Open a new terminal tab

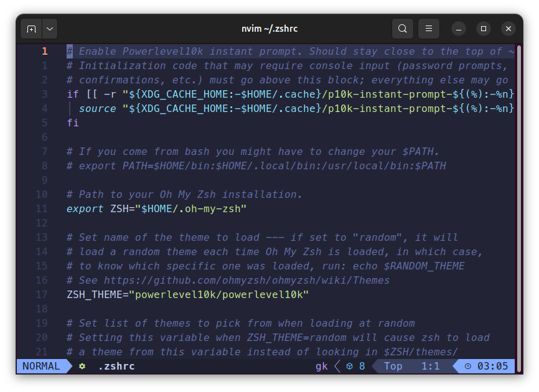point(31,29)
